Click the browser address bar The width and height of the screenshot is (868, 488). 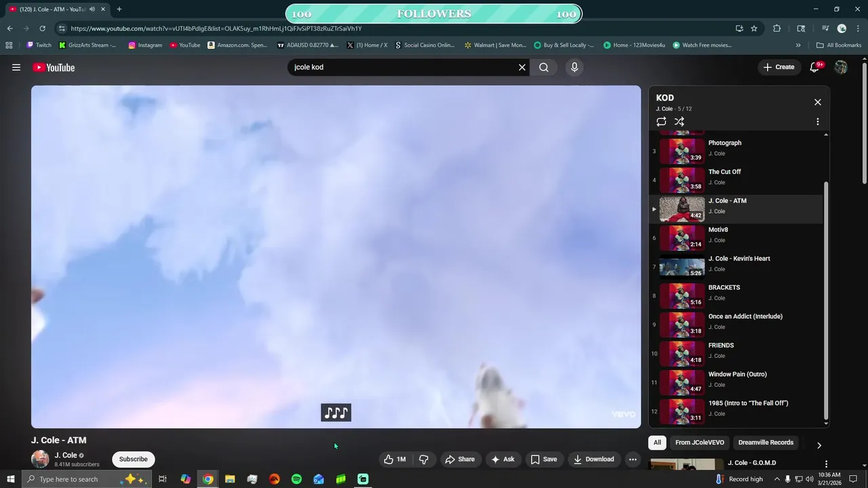point(393,28)
